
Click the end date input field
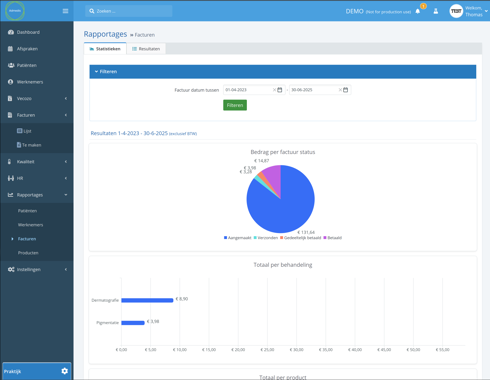tap(320, 90)
